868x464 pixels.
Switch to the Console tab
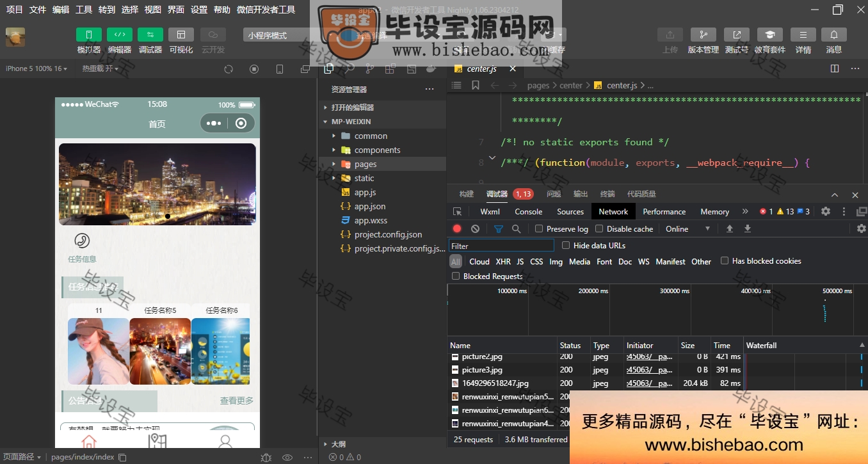[x=528, y=211]
